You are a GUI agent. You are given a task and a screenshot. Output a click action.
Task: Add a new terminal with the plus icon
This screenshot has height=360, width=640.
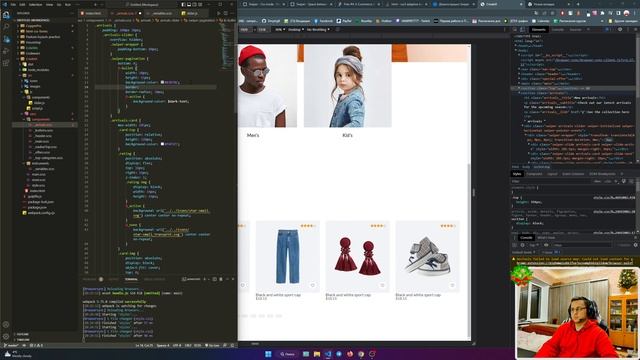pos(204,279)
